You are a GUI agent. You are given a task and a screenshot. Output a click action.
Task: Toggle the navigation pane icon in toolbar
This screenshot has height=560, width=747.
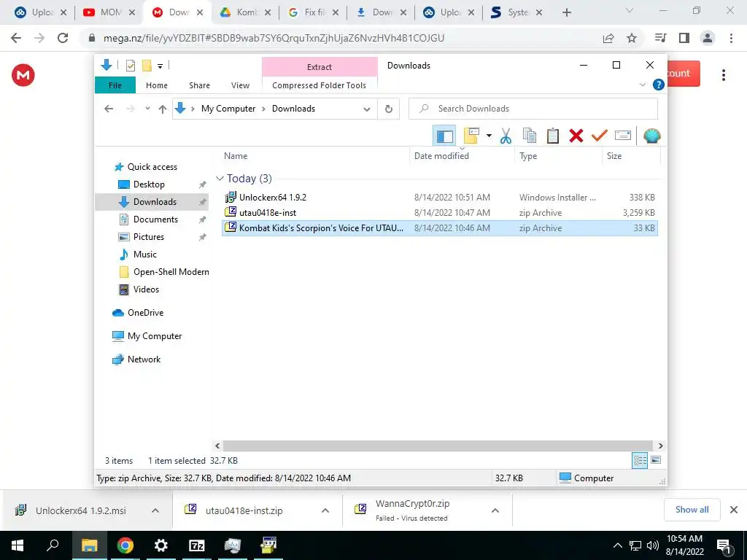click(444, 136)
